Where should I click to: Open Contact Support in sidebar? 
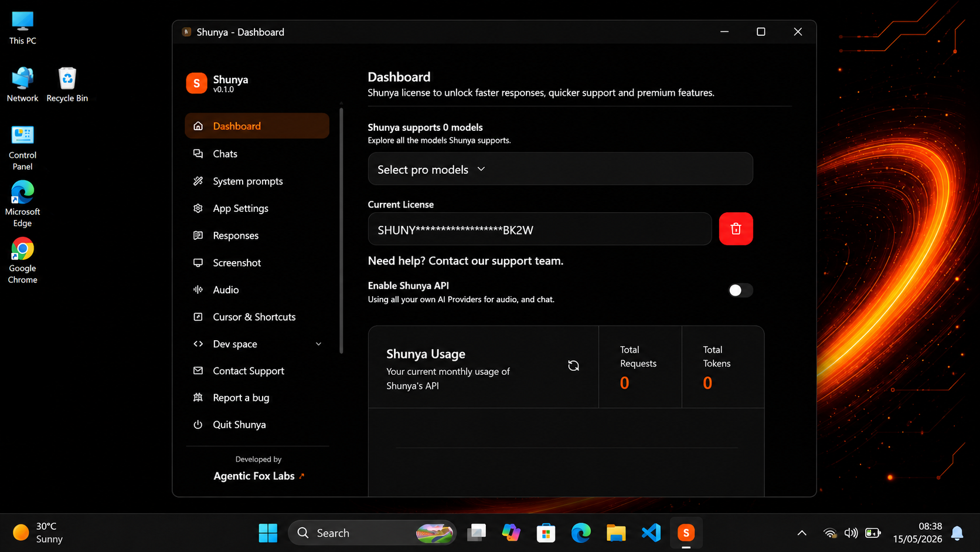257,371
